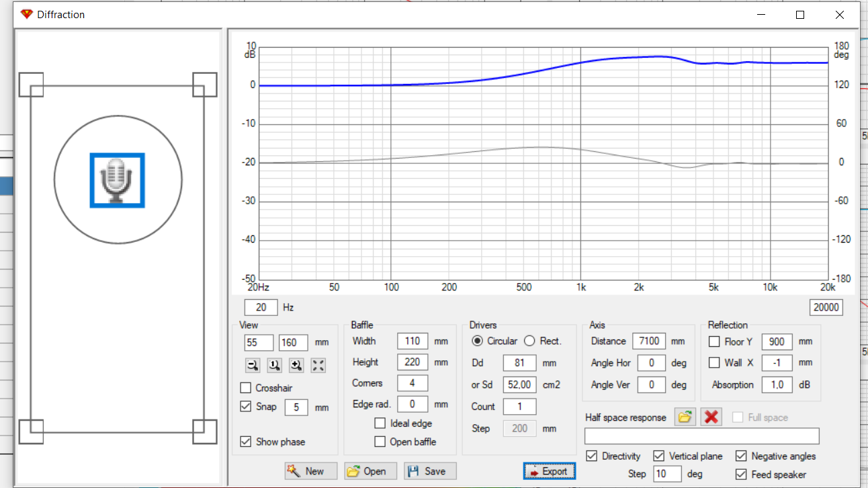Image resolution: width=868 pixels, height=488 pixels.
Task: Select the Circular driver radio button
Action: pos(477,341)
